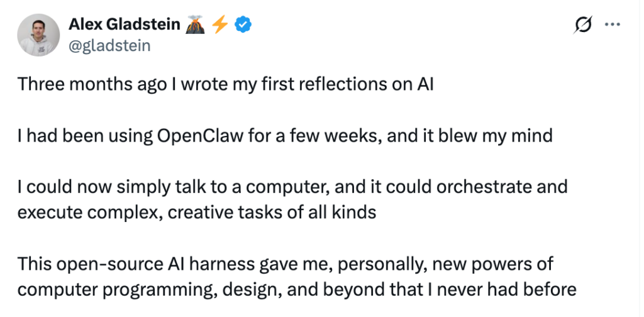Open the Alex Gladstein display name link
This screenshot has width=644, height=317.
[x=125, y=25]
